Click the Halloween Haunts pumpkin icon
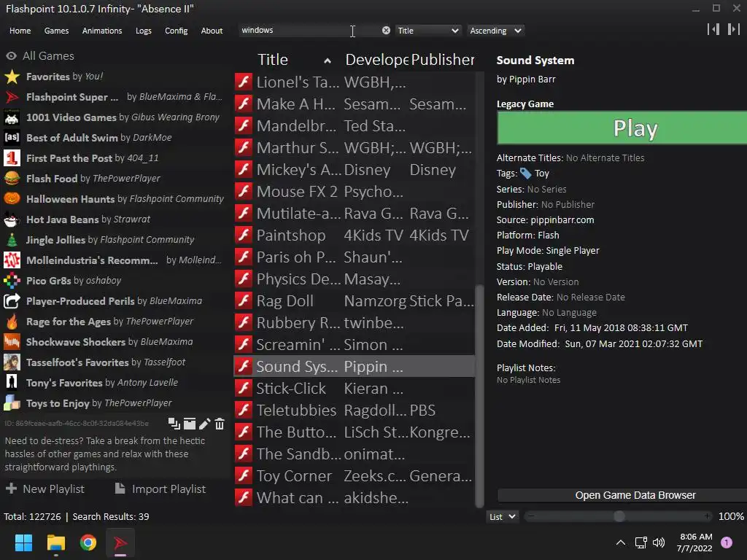 click(x=12, y=199)
